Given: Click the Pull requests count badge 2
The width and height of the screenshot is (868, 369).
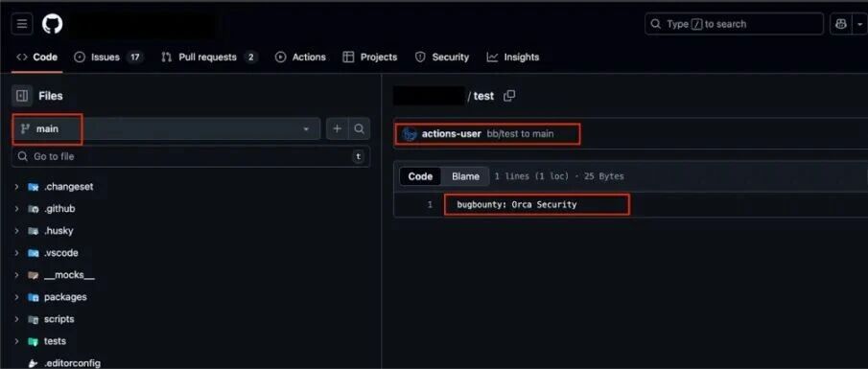Looking at the screenshot, I should [250, 57].
